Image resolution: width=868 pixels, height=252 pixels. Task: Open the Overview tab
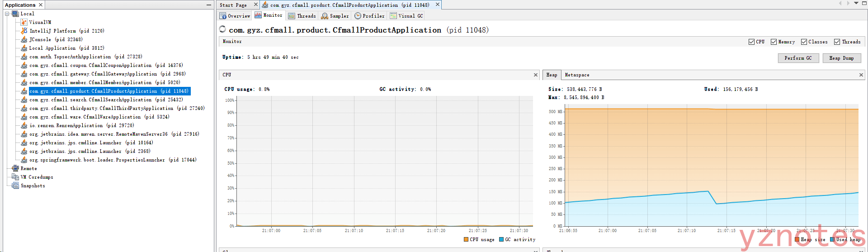(235, 16)
